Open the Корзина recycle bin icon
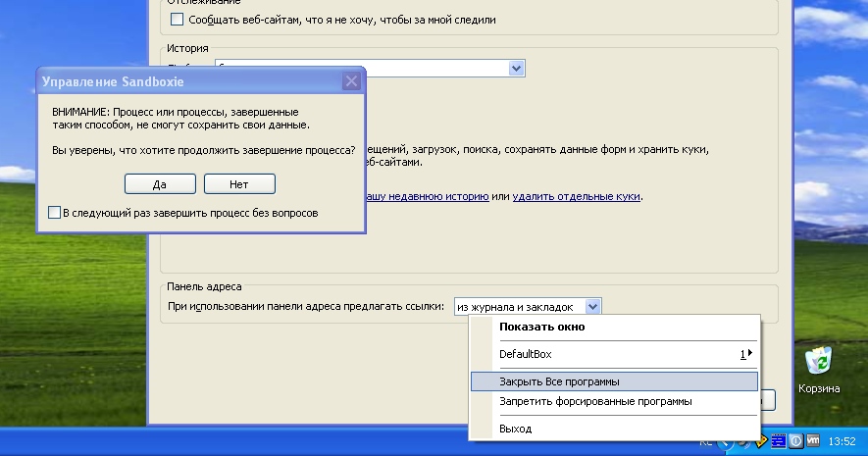Image resolution: width=868 pixels, height=456 pixels. pos(819,369)
